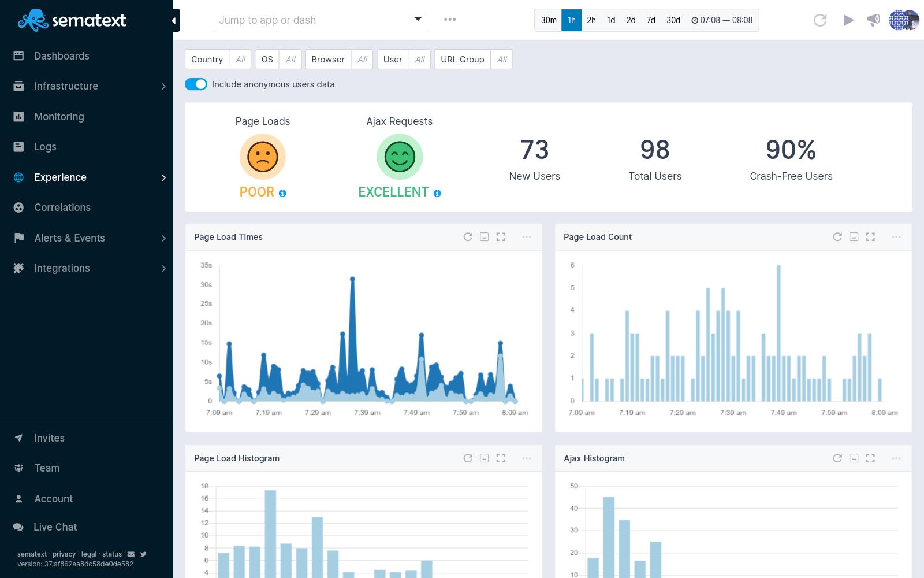Minimize the Page Load Histogram panel

tap(485, 458)
